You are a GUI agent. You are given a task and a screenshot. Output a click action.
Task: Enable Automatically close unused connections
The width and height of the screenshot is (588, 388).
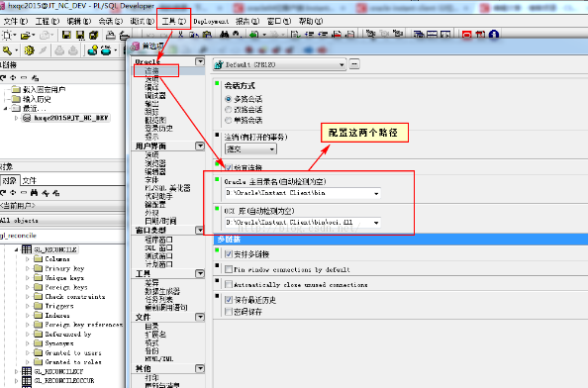[x=229, y=284]
